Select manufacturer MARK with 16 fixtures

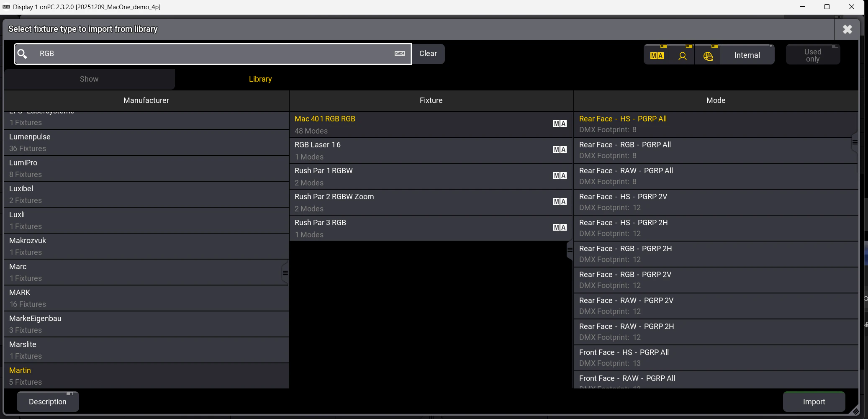(x=146, y=298)
